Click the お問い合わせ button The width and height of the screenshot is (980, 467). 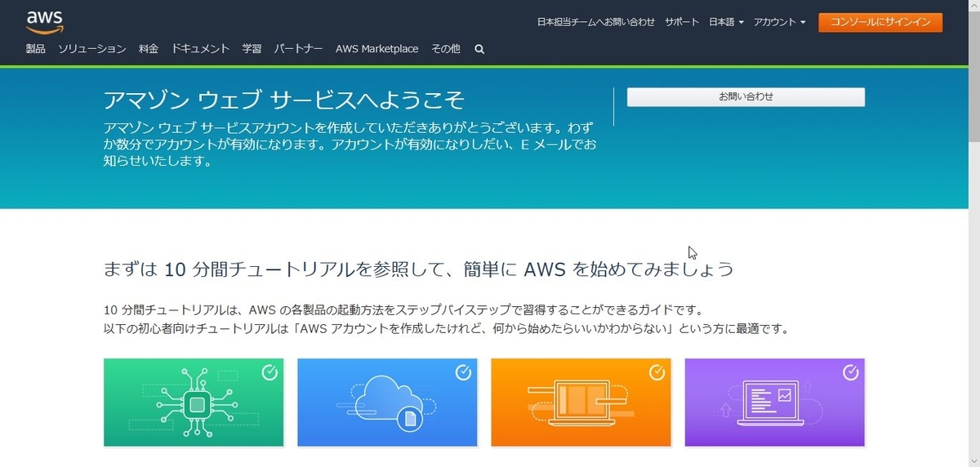point(746,96)
